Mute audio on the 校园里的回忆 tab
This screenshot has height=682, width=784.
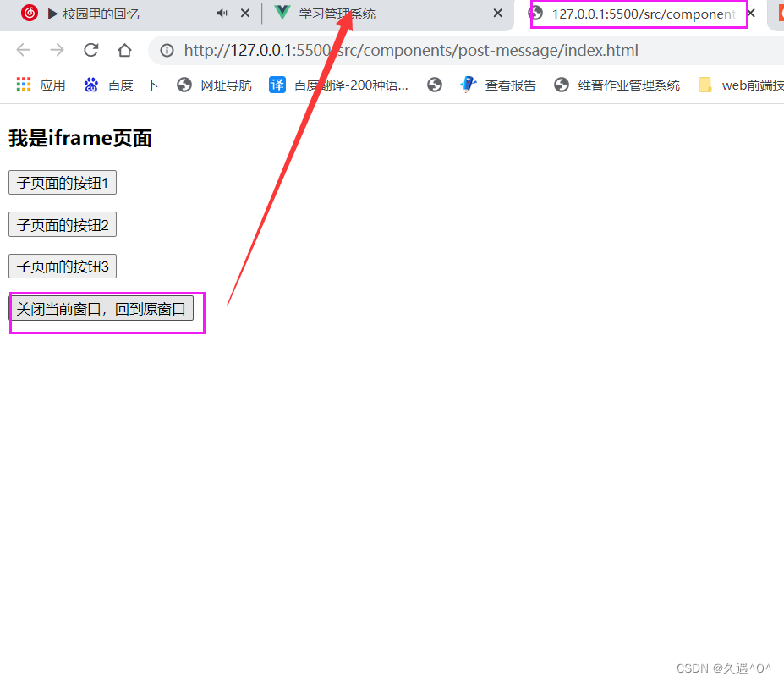coord(222,14)
